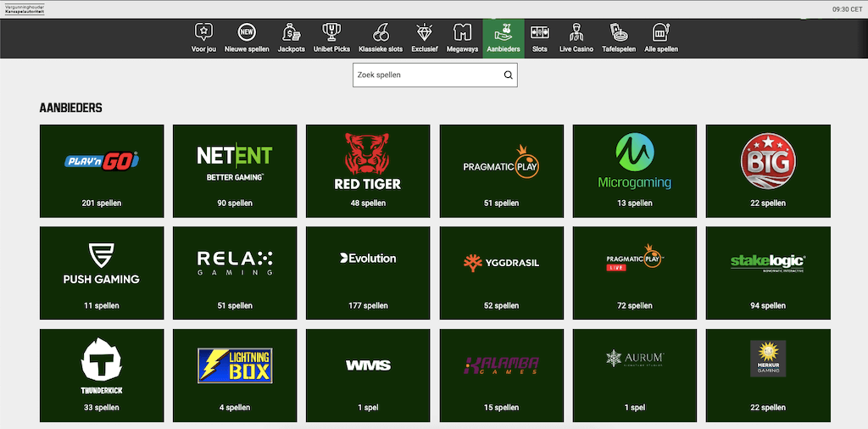Click the 177 spellen text

point(368,305)
